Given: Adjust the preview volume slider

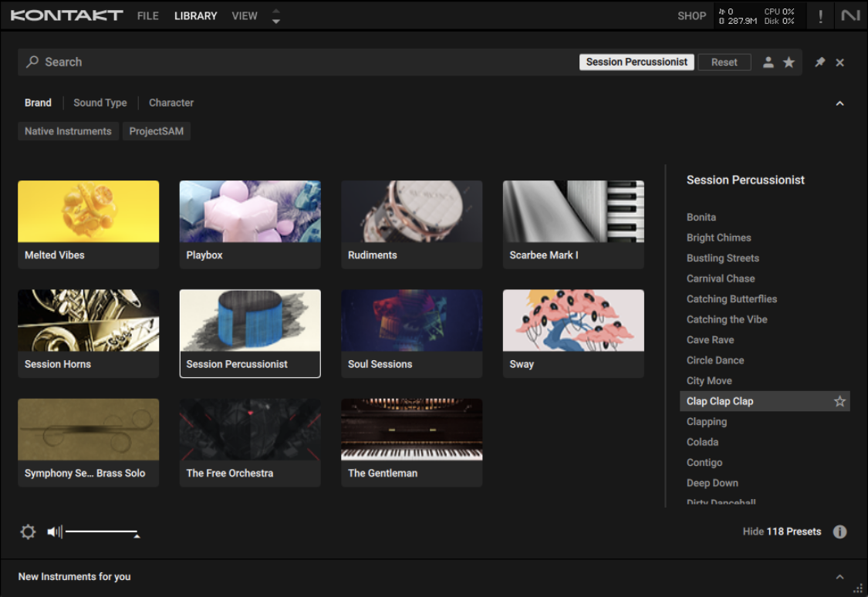Looking at the screenshot, I should pos(102,531).
